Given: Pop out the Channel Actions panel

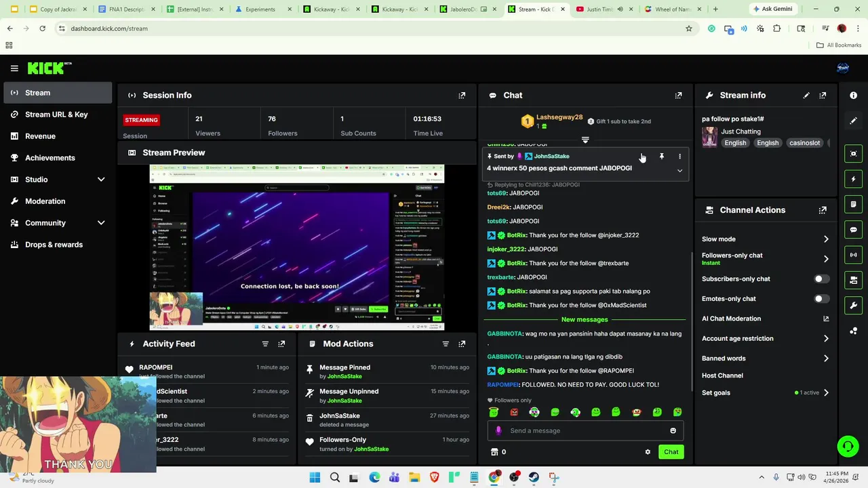Looking at the screenshot, I should point(823,210).
